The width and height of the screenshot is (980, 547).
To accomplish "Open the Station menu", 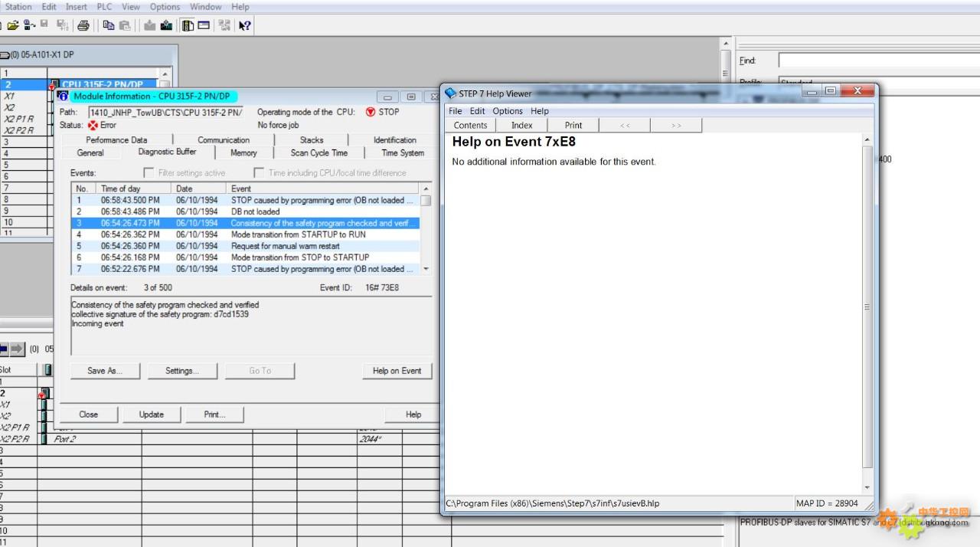I will pos(18,7).
